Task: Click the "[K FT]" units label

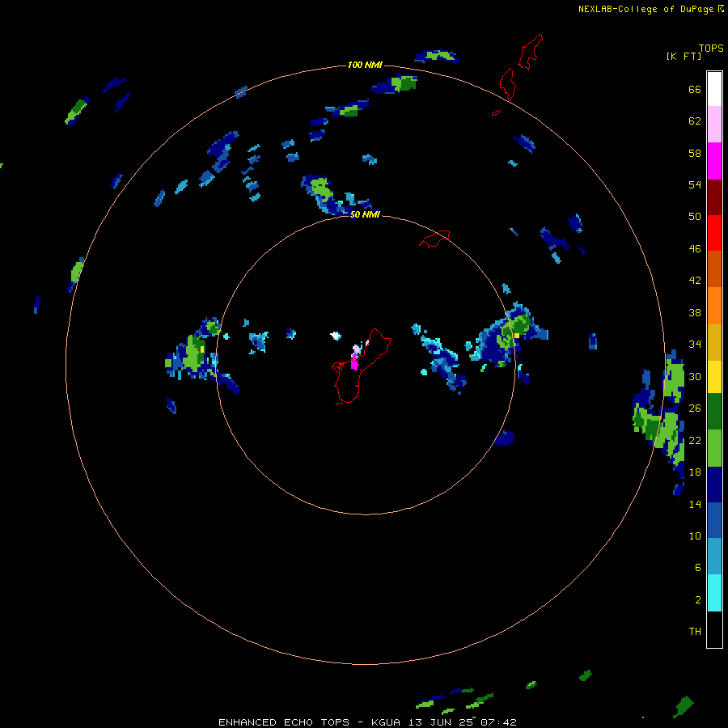Action: click(684, 56)
